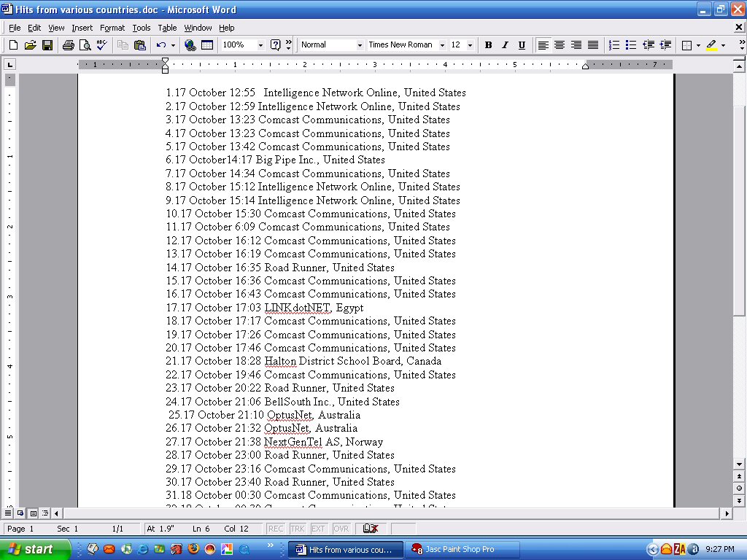Screen dimensions: 747x560
Task: Expand the highlight color dropdown arrow
Action: point(723,45)
